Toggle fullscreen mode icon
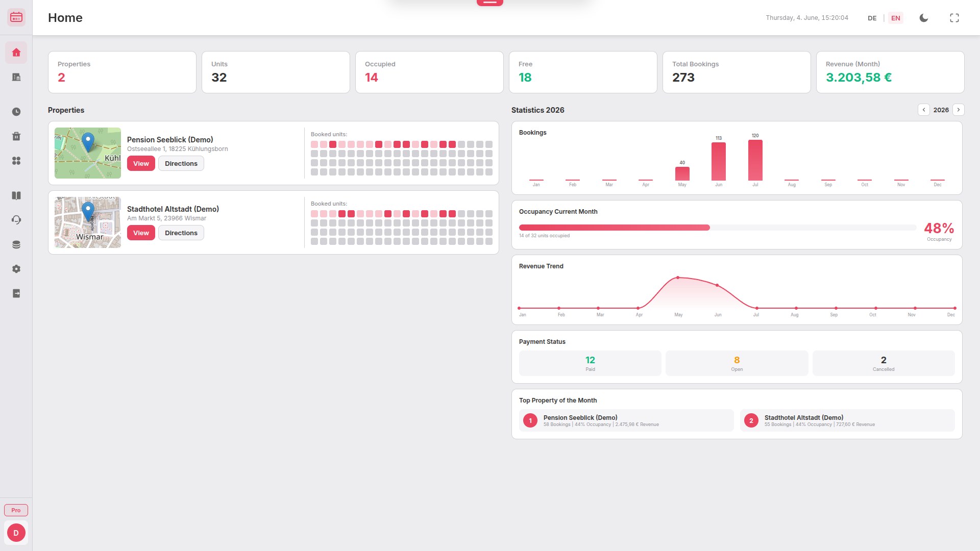 click(954, 18)
